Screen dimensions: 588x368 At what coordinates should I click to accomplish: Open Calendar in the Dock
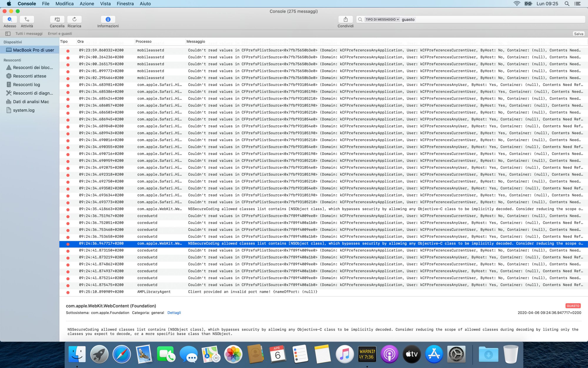pyautogui.click(x=278, y=354)
